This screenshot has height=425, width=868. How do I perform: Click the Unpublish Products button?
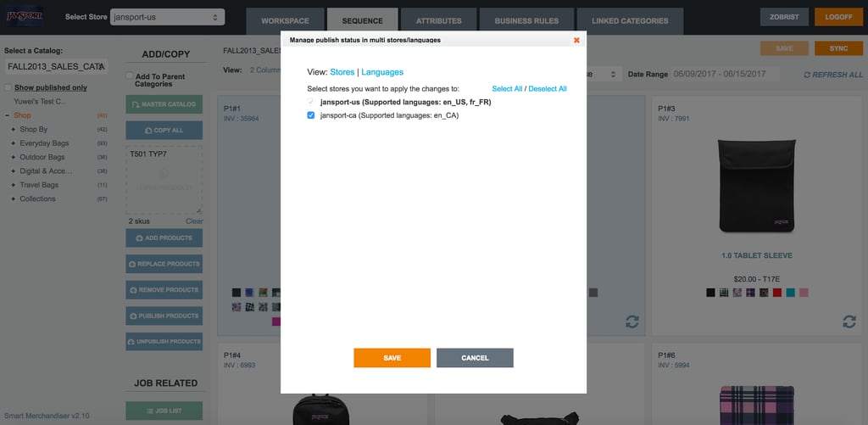coord(164,341)
